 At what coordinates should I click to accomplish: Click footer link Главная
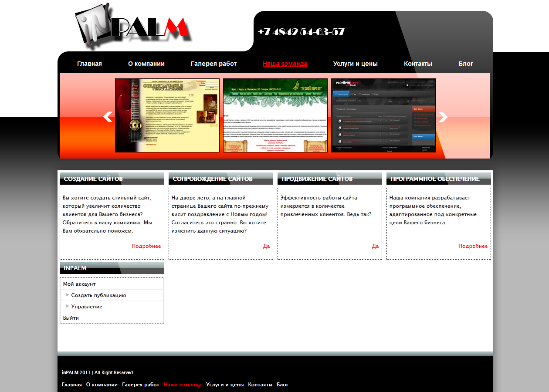click(x=72, y=385)
